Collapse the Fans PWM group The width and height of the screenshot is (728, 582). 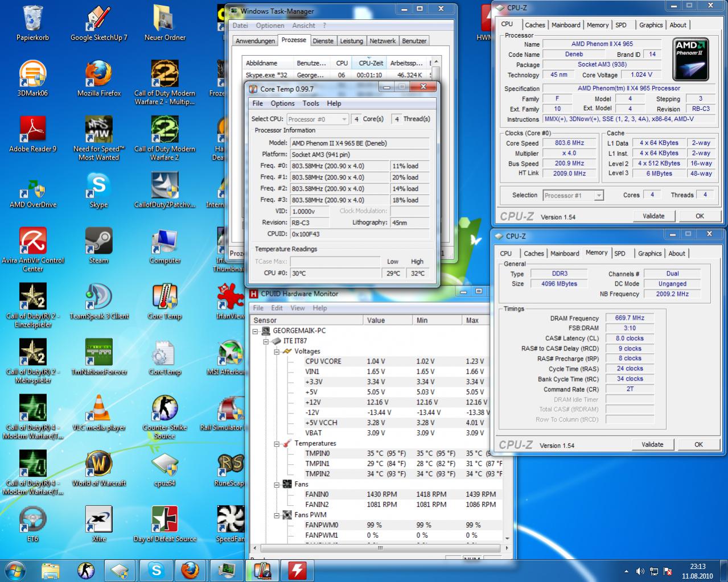click(x=277, y=515)
